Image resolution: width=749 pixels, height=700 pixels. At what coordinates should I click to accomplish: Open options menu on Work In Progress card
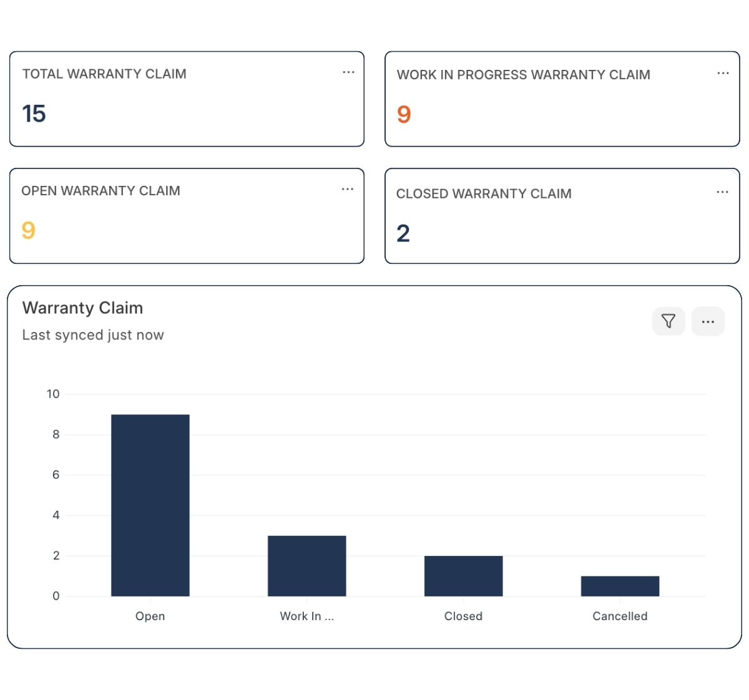click(723, 73)
